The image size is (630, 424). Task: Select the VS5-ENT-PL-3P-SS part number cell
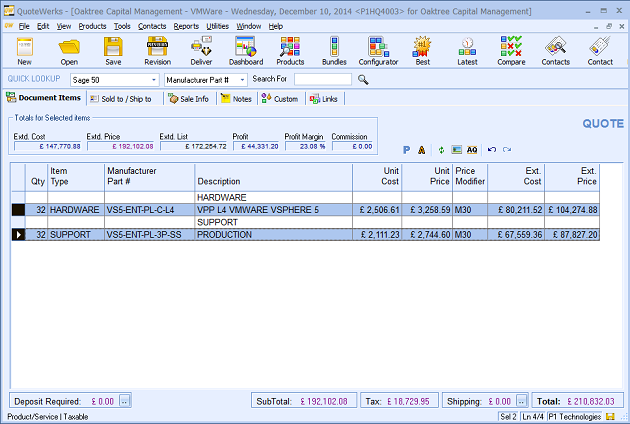pos(149,235)
